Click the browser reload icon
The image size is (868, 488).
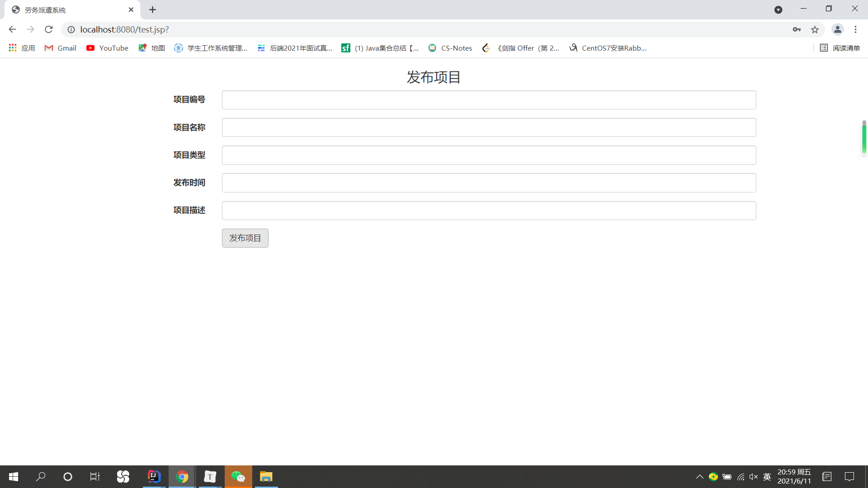click(49, 29)
